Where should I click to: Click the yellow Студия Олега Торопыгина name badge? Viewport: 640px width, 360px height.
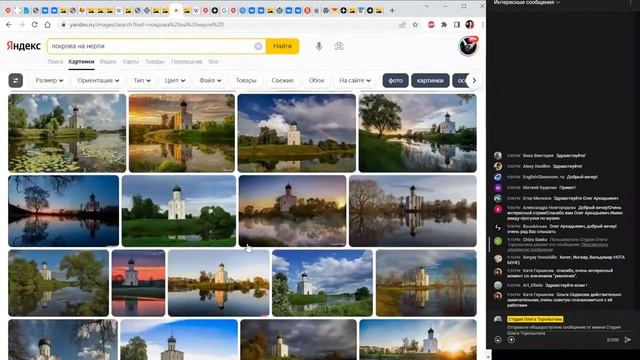(535, 319)
